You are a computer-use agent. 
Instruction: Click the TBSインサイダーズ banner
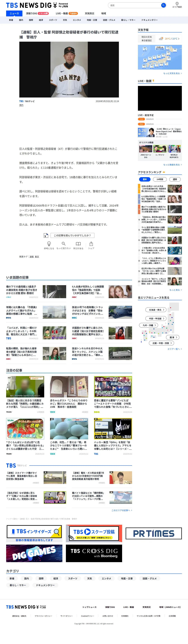tap(34, 533)
